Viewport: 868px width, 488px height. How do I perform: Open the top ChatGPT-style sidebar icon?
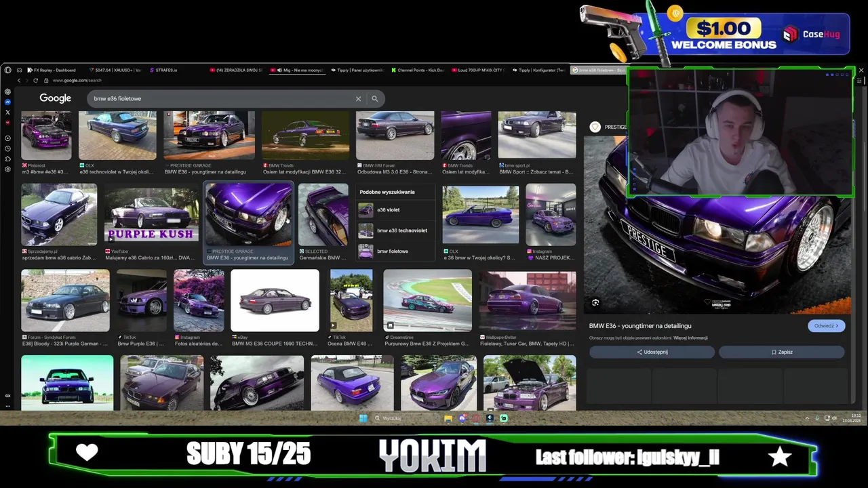coord(7,91)
